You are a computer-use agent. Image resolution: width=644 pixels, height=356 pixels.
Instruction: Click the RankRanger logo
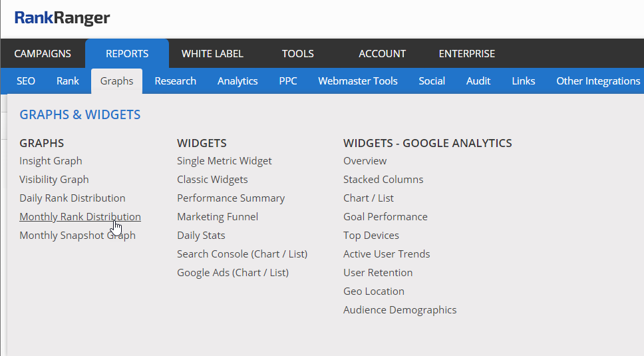point(62,18)
